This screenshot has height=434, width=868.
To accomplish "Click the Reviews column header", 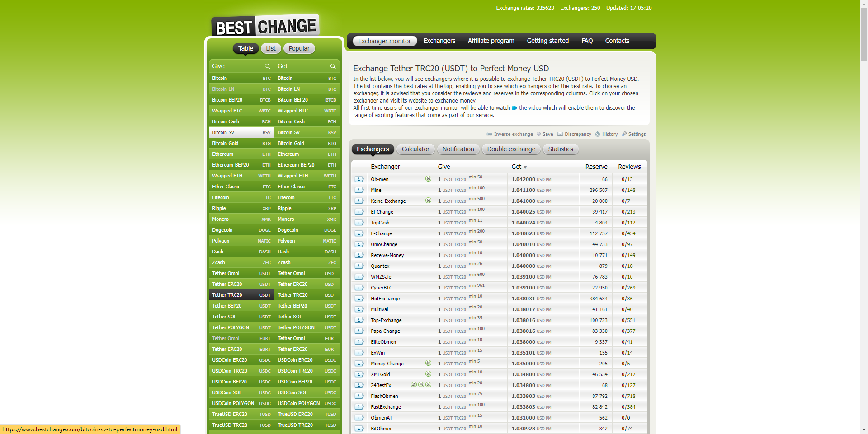I will click(x=629, y=167).
